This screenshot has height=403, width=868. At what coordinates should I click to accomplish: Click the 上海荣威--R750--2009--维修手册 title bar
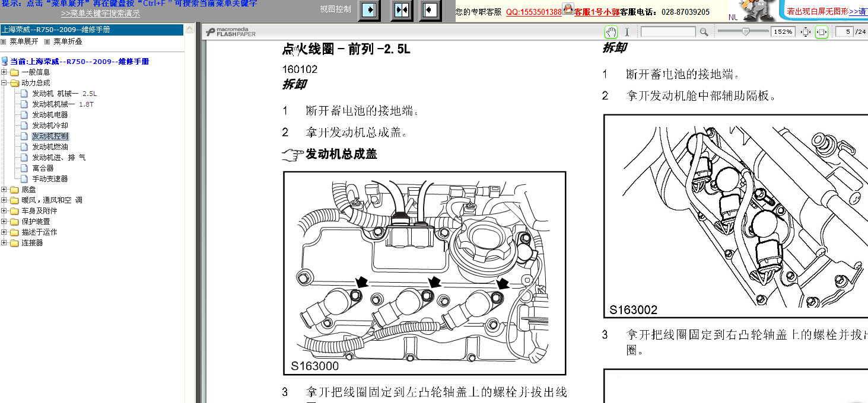[91, 30]
